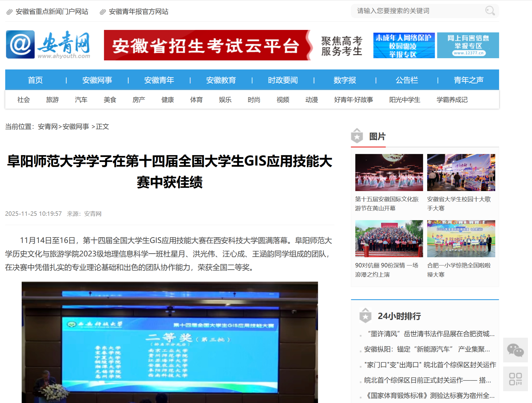This screenshot has width=532, height=403.
Task: Click the 安徽省招生考试云平台 red banner
Action: pos(207,45)
